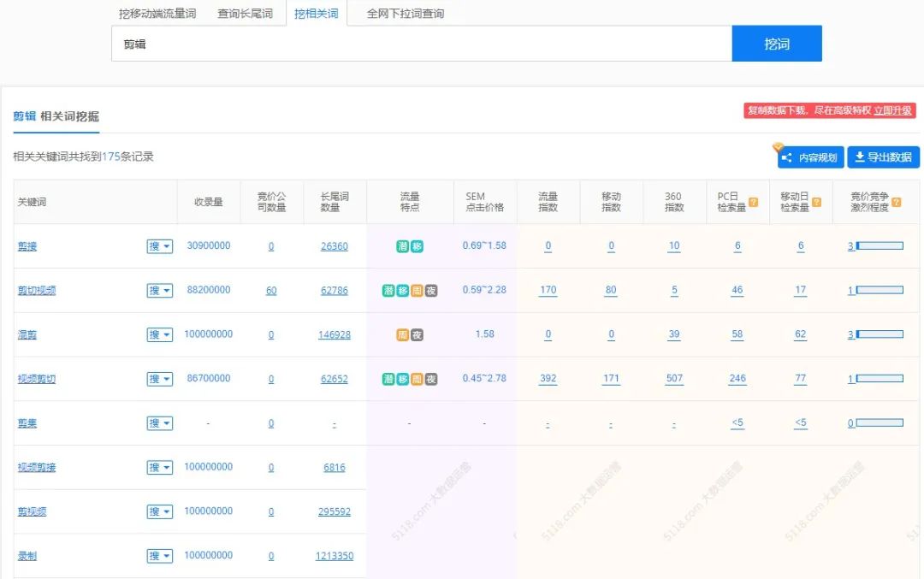Click the competition intensity bar for 剪接
Viewport: 924px width, 579px height.
click(x=881, y=245)
